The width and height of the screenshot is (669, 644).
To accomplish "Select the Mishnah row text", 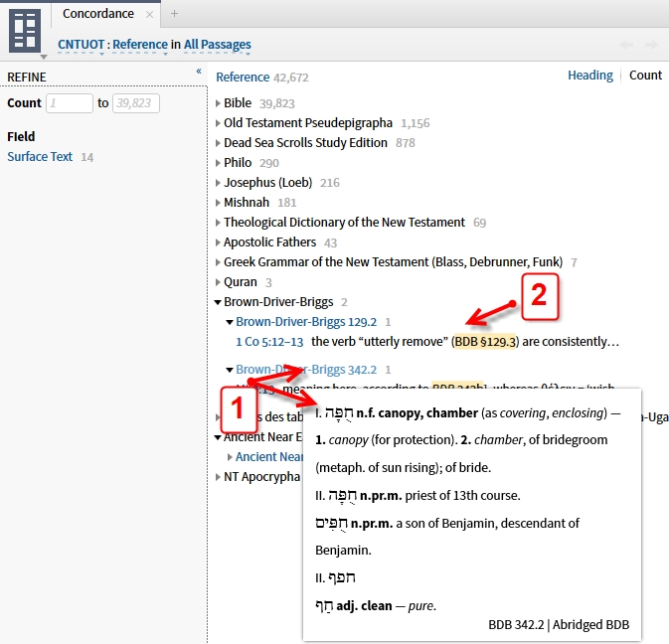I will tap(247, 202).
